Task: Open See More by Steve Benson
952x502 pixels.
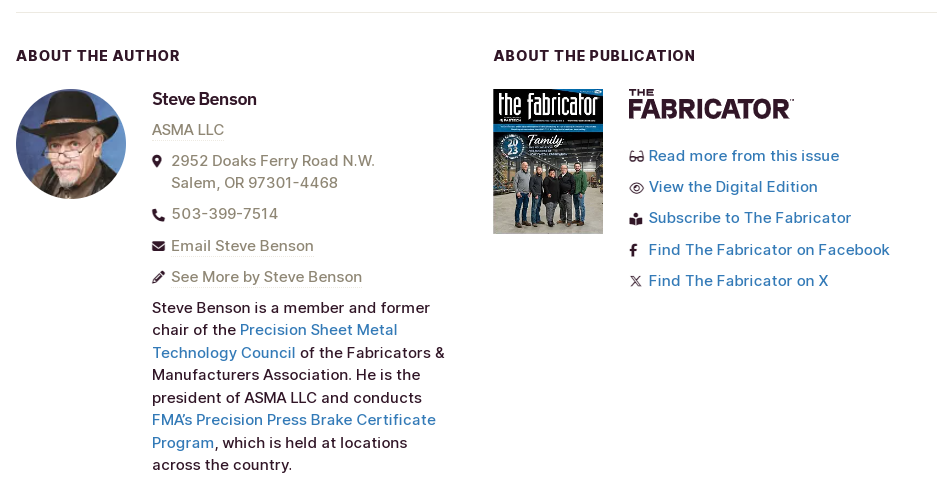Action: click(267, 277)
